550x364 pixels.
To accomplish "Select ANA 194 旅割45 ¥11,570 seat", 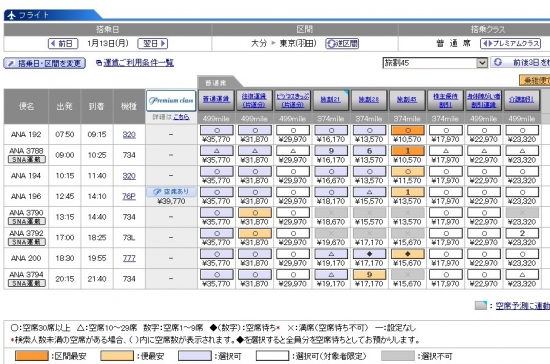I will click(x=407, y=172).
